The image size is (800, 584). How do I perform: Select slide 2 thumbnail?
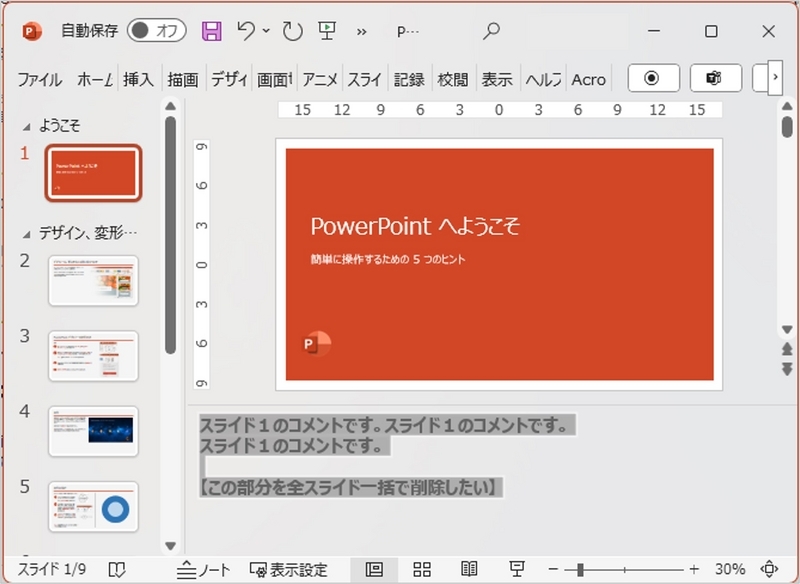pyautogui.click(x=93, y=281)
